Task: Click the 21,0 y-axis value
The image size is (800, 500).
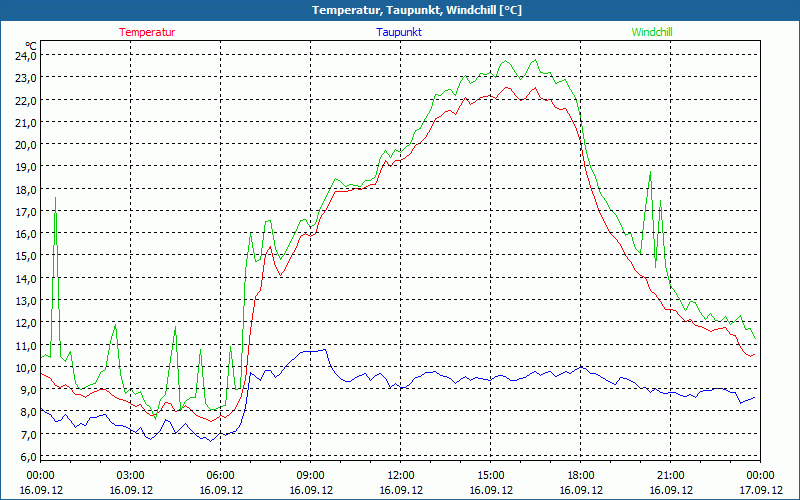Action: tap(26, 122)
